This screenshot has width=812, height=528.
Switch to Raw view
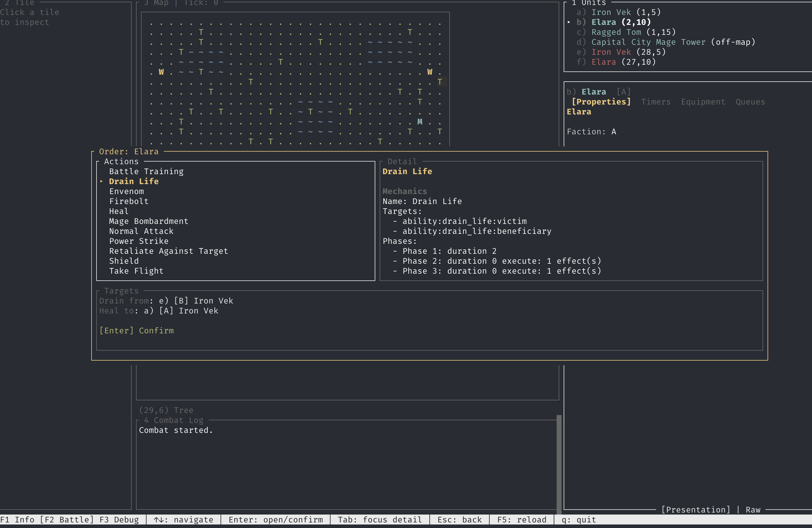(753, 510)
